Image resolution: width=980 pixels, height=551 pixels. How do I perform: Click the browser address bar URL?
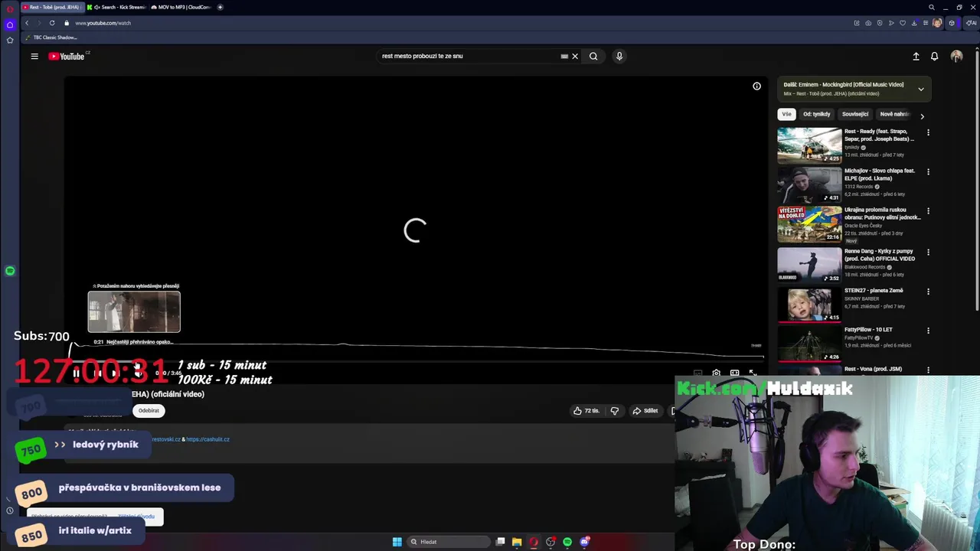pos(103,23)
